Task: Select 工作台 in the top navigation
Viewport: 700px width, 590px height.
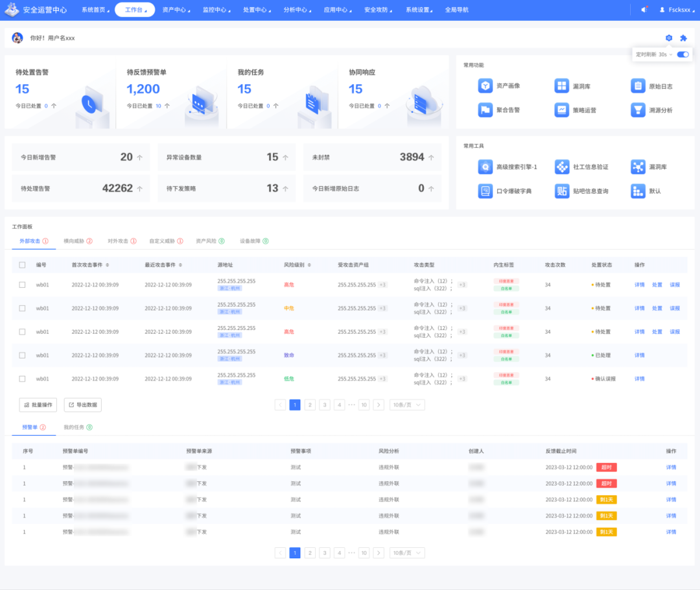Action: pos(135,10)
